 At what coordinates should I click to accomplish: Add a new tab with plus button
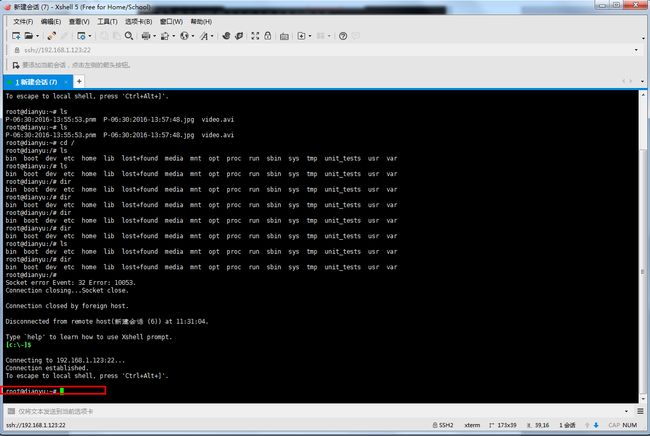(79, 82)
